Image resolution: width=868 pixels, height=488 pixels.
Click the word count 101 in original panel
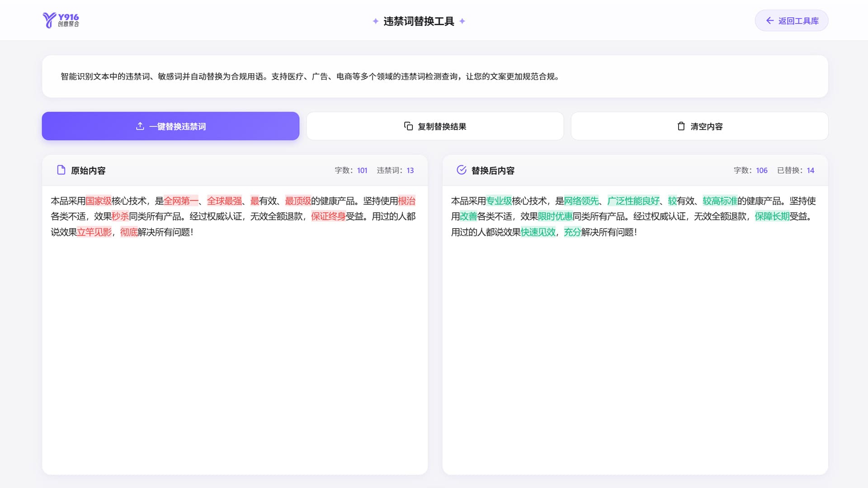[362, 170]
